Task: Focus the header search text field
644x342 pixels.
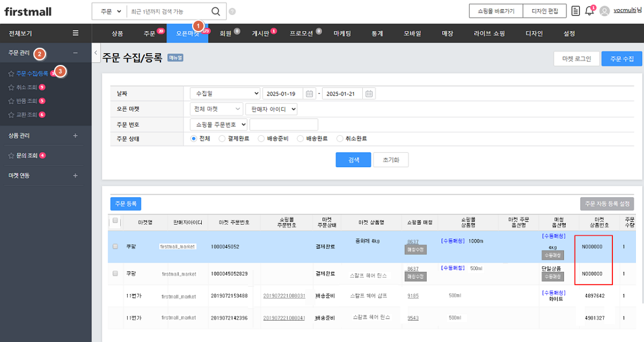Action: (168, 11)
